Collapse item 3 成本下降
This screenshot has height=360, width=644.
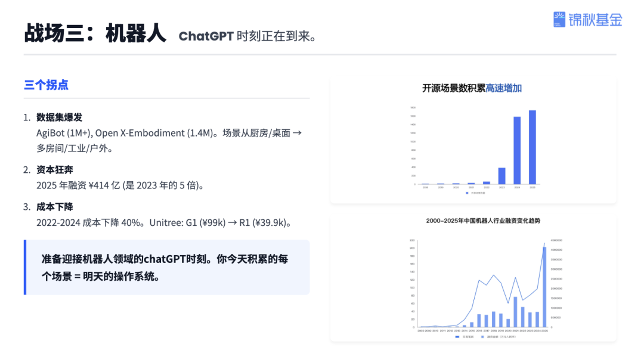[54, 208]
